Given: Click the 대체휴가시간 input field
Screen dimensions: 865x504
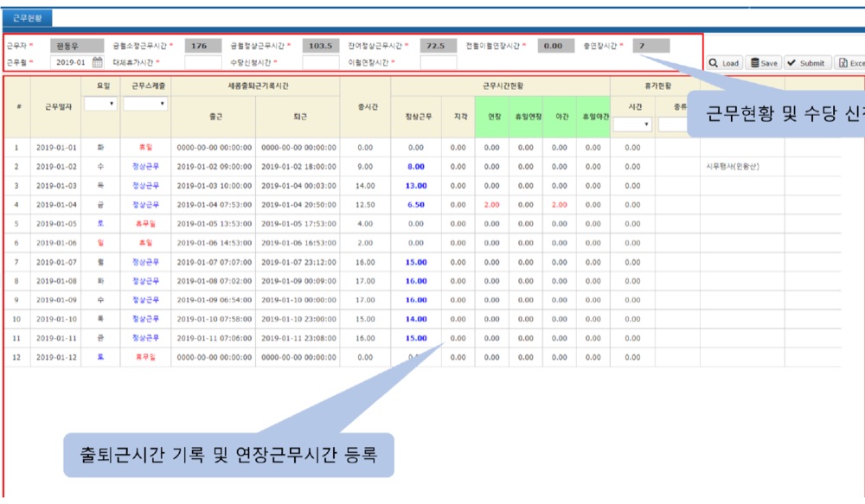Looking at the screenshot, I should tap(203, 62).
